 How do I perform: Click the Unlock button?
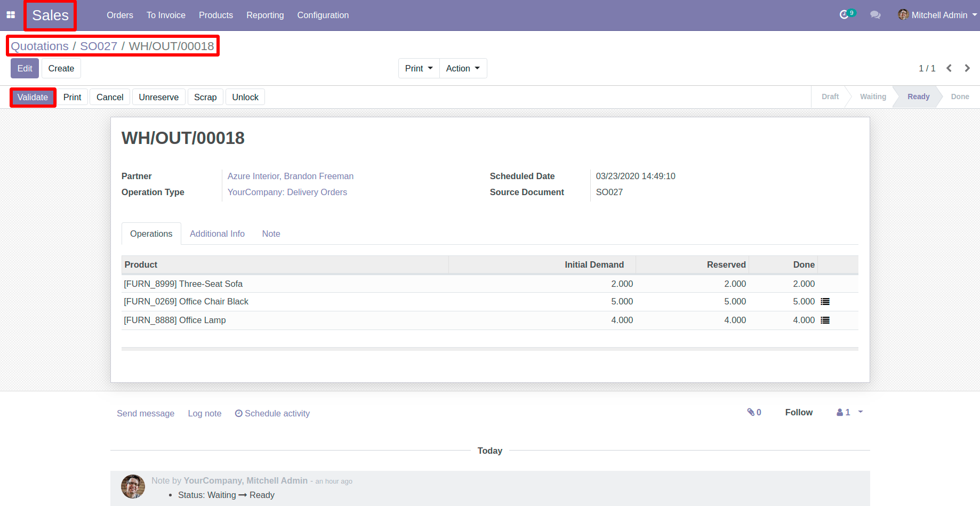pos(245,97)
